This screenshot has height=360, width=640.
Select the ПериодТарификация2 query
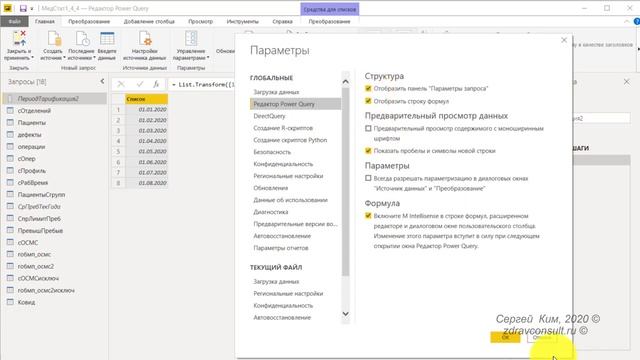click(54, 99)
